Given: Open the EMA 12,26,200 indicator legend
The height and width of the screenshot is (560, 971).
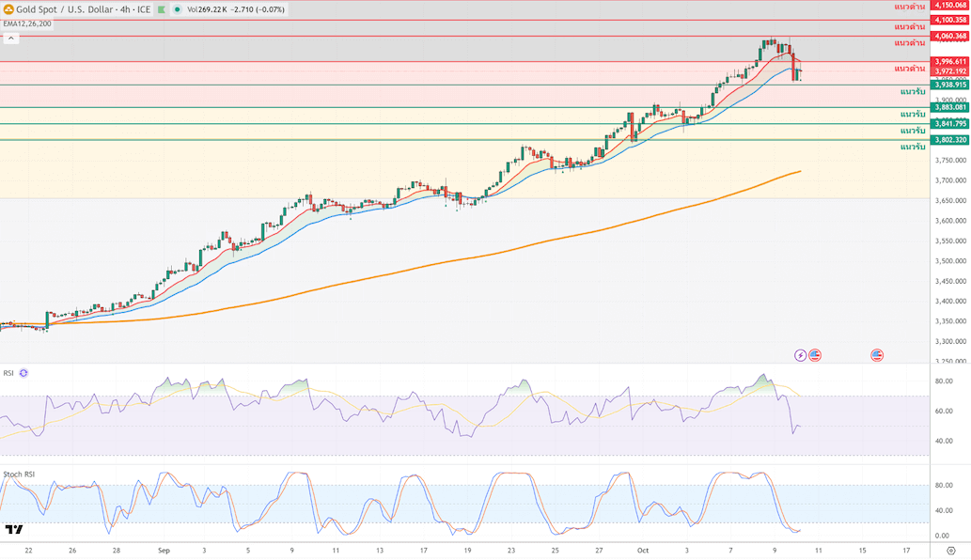Looking at the screenshot, I should tap(27, 23).
